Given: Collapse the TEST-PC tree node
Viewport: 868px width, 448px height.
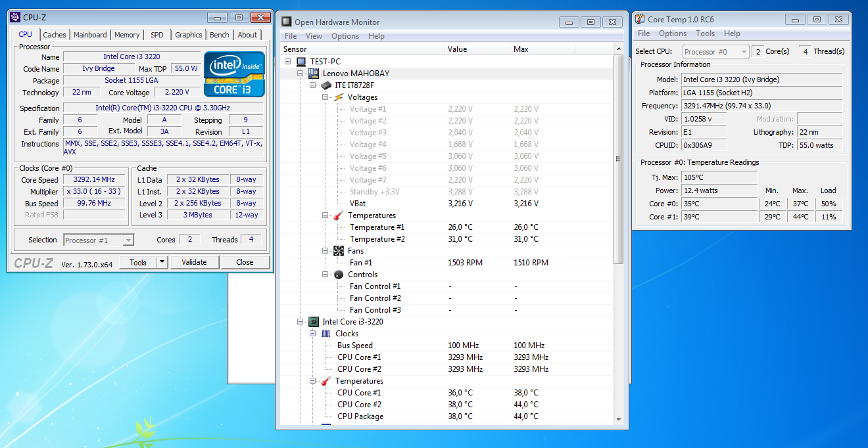Looking at the screenshot, I should coord(288,62).
